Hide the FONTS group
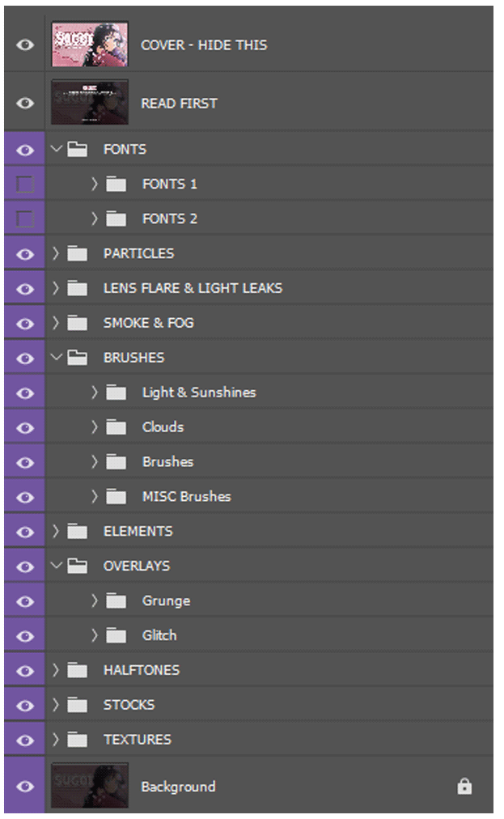Image resolution: width=504 pixels, height=819 pixels. point(24,150)
